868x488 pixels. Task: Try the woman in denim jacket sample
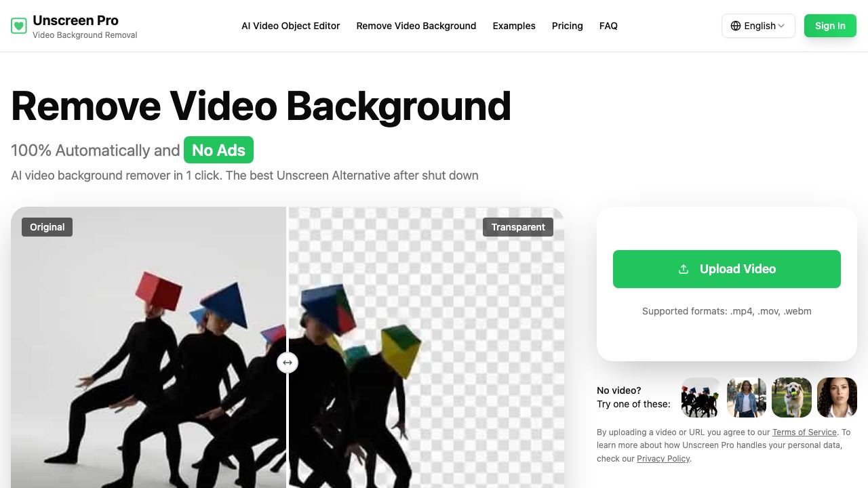(746, 397)
